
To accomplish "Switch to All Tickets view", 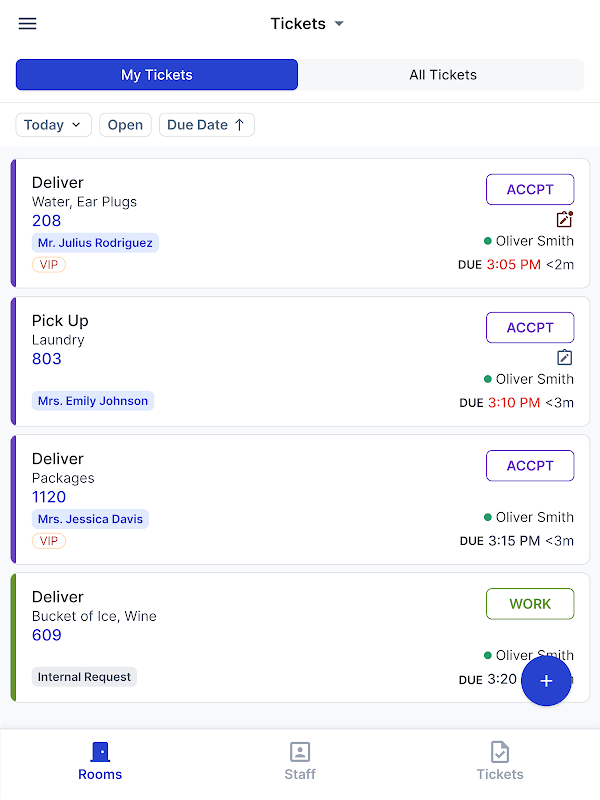I will coord(443,75).
